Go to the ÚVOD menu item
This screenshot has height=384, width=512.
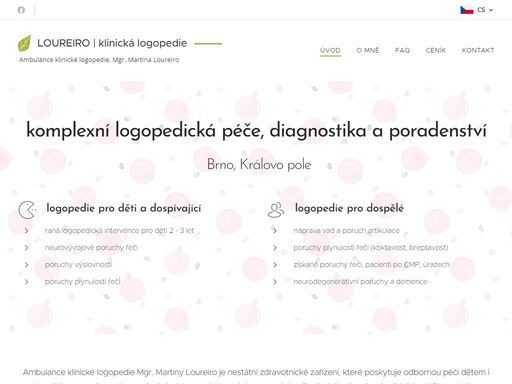(x=330, y=50)
